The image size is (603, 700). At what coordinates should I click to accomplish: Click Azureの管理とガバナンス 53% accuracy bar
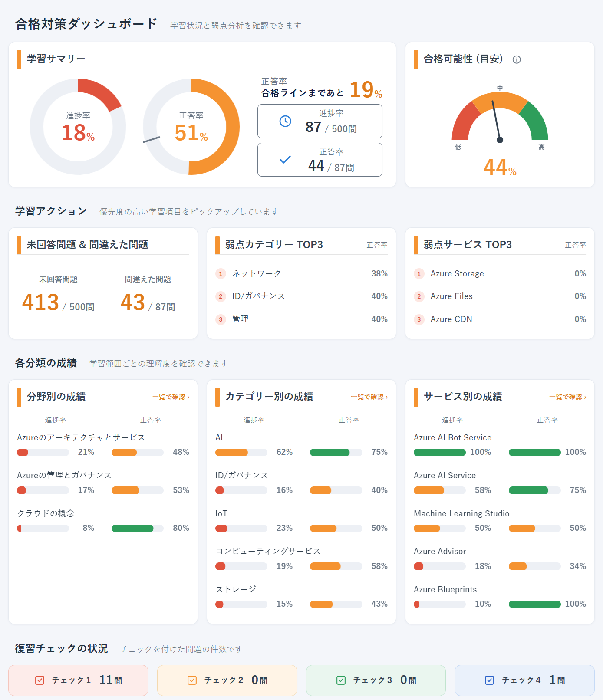(138, 490)
